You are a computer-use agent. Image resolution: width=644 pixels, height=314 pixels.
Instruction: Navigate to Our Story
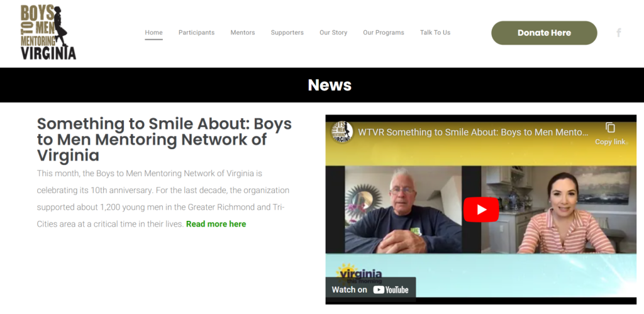[x=333, y=33]
